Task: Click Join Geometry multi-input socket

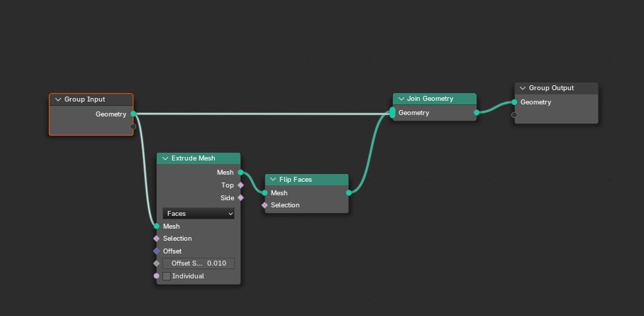Action: point(393,113)
